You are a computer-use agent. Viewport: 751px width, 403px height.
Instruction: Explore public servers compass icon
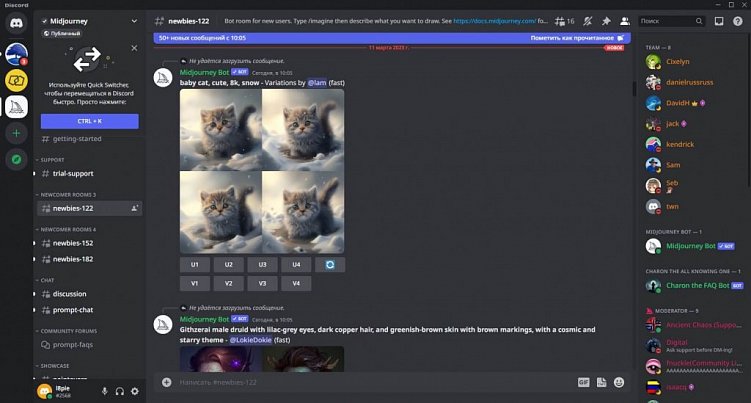pyautogui.click(x=16, y=160)
